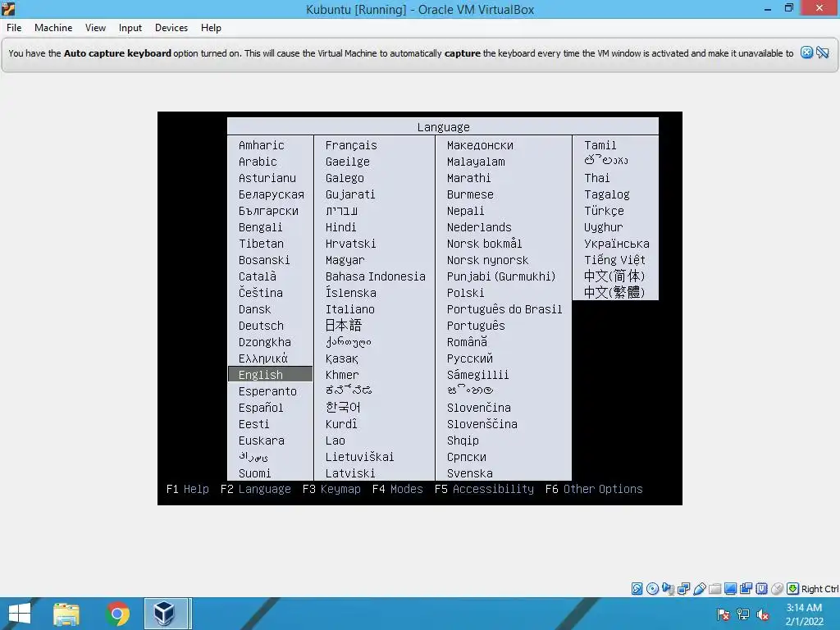840x630 pixels.
Task: Select Tamil language
Action: pyautogui.click(x=600, y=145)
